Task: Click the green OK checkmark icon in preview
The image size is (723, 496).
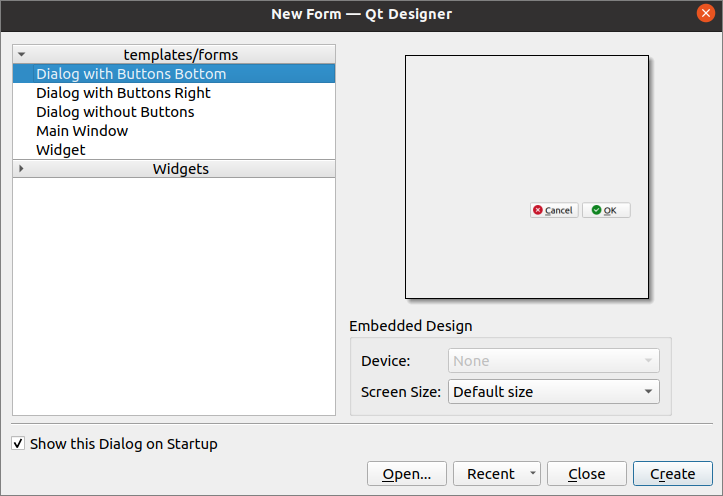Action: [x=596, y=210]
